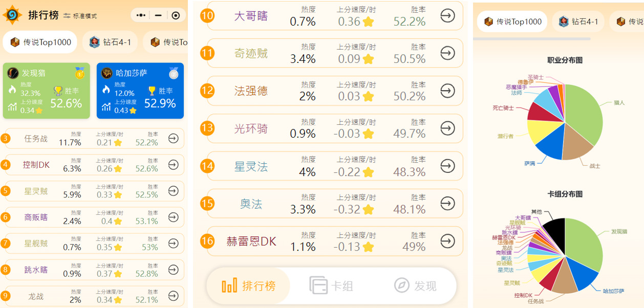The height and width of the screenshot is (308, 644).
Task: Click the arrow icon beside 星灵法
Action: (447, 166)
